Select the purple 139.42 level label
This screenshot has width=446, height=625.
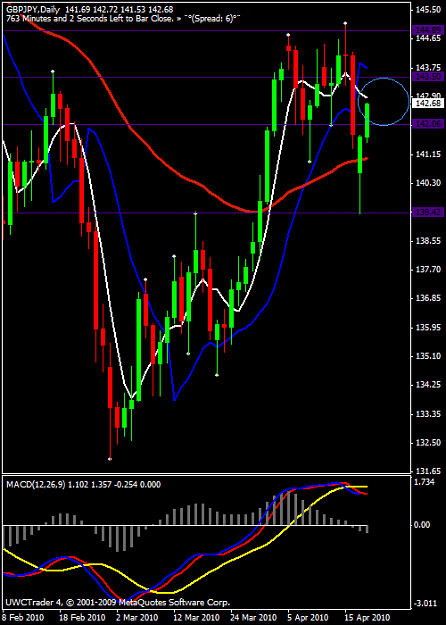tap(429, 212)
